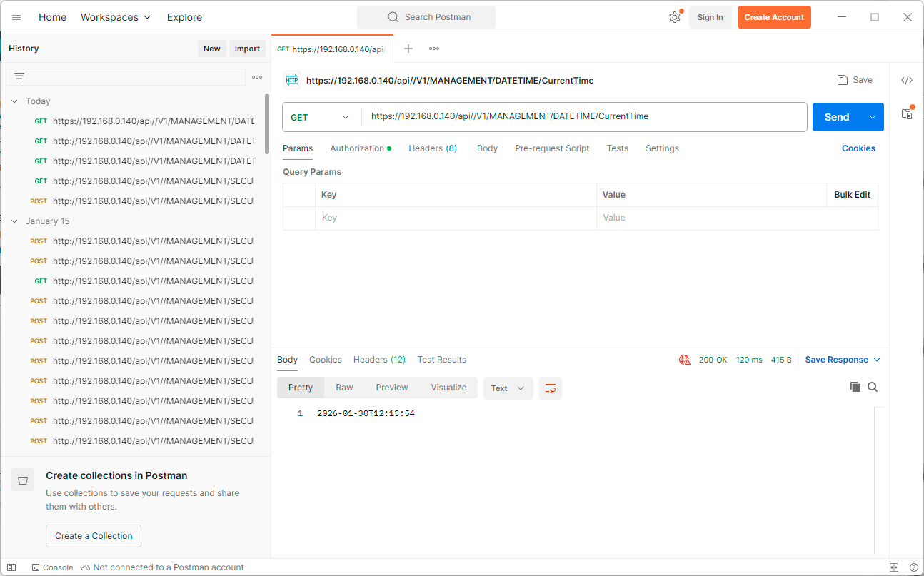This screenshot has height=576, width=924.
Task: Expand the Save Response dropdown
Action: [877, 360]
